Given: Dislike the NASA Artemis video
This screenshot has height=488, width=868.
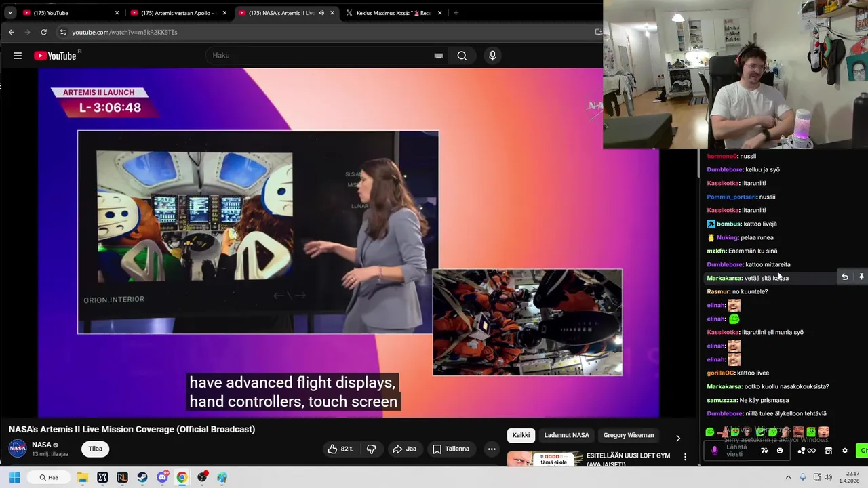Looking at the screenshot, I should tap(371, 449).
